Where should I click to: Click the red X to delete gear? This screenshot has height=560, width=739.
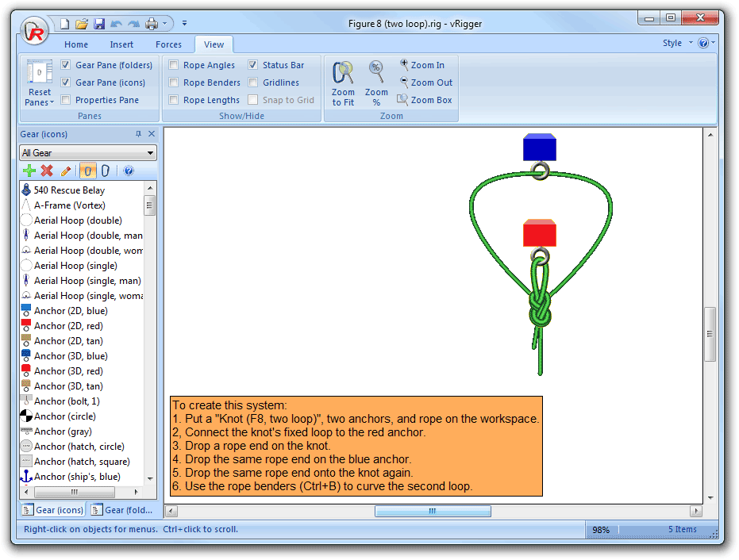(x=45, y=171)
